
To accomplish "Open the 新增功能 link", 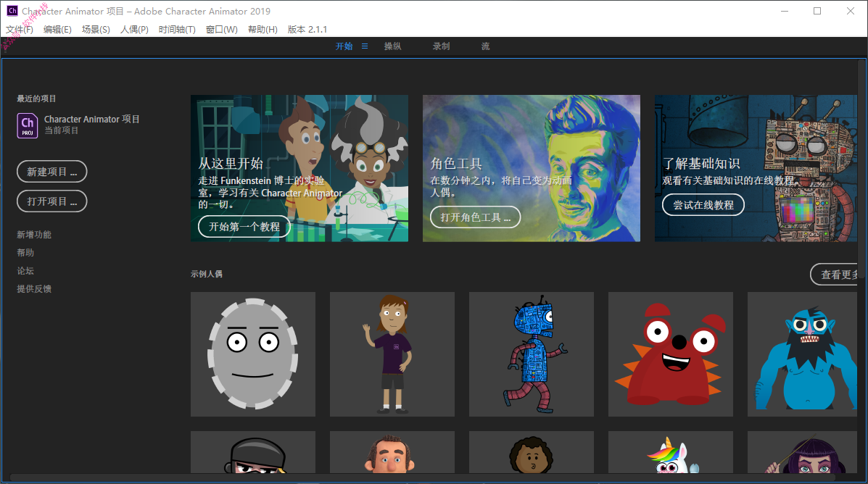I will (34, 235).
